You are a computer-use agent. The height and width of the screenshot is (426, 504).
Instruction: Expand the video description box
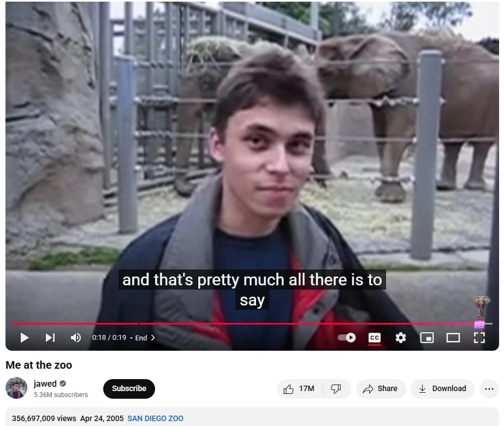tap(252, 417)
